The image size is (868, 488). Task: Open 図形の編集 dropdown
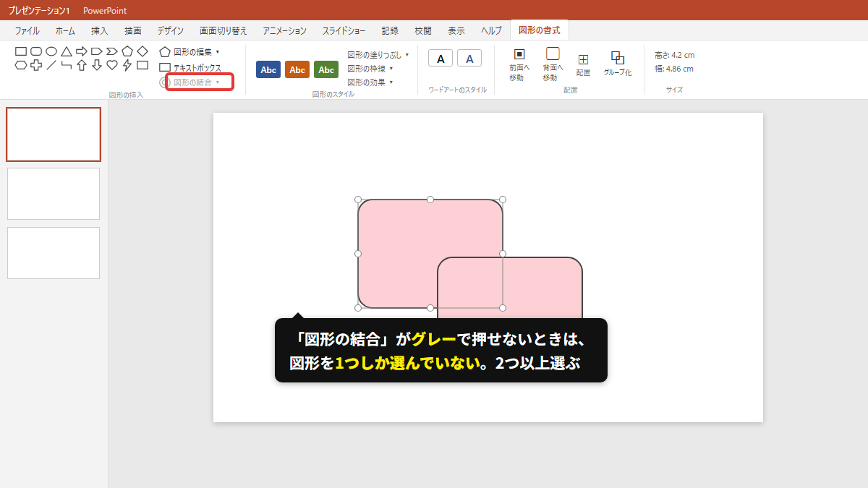(190, 52)
